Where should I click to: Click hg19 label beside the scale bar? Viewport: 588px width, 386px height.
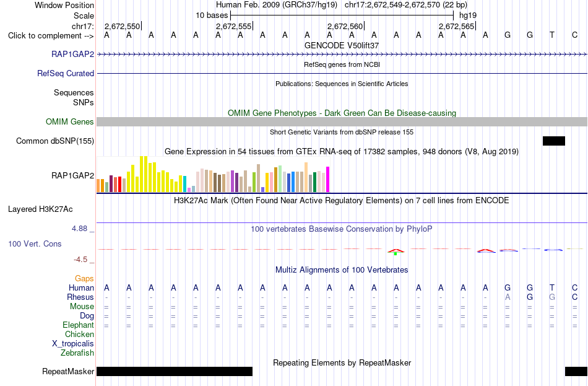coord(468,15)
